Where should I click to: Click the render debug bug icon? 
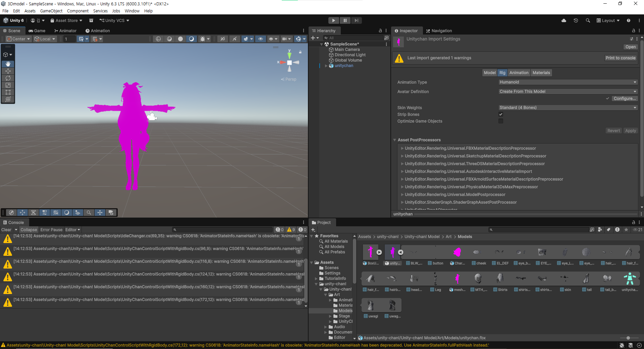(203, 39)
